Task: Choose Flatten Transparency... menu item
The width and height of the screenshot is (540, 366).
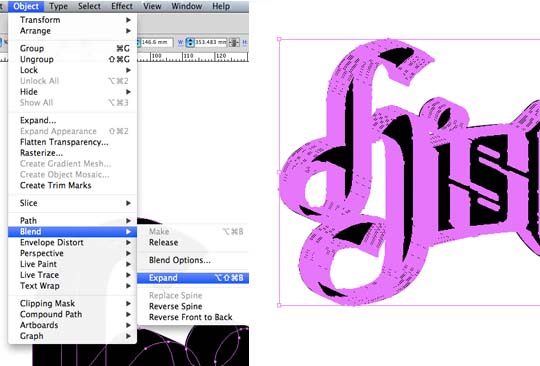Action: point(72,142)
